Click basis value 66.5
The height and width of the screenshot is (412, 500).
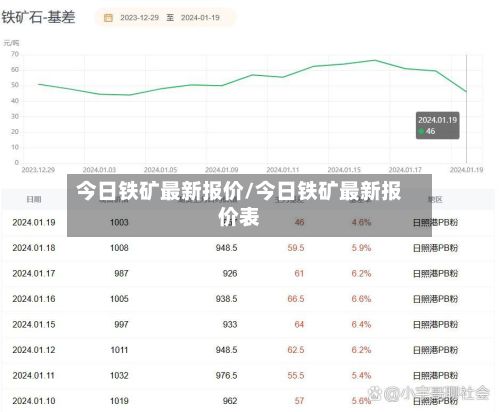click(x=296, y=299)
